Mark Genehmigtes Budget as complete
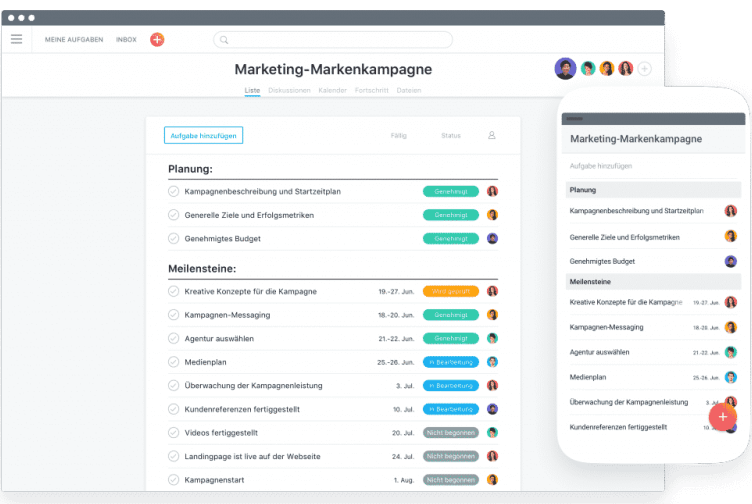This screenshot has height=504, width=752. click(174, 238)
